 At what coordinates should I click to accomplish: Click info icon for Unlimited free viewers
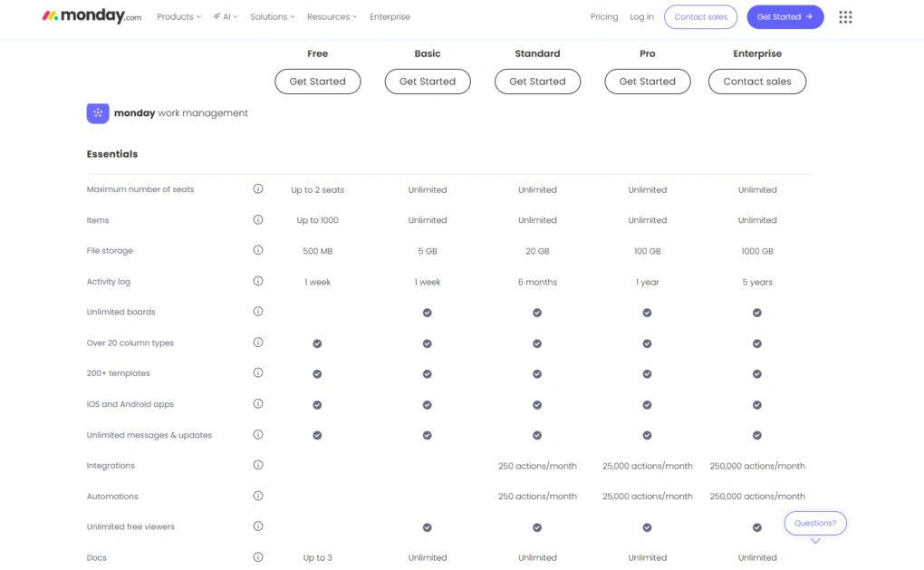(258, 527)
